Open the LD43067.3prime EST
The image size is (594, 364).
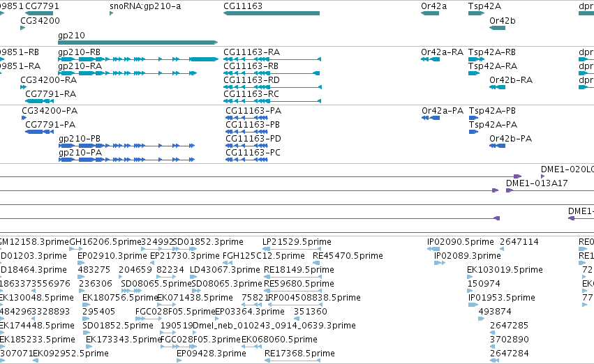(193, 277)
